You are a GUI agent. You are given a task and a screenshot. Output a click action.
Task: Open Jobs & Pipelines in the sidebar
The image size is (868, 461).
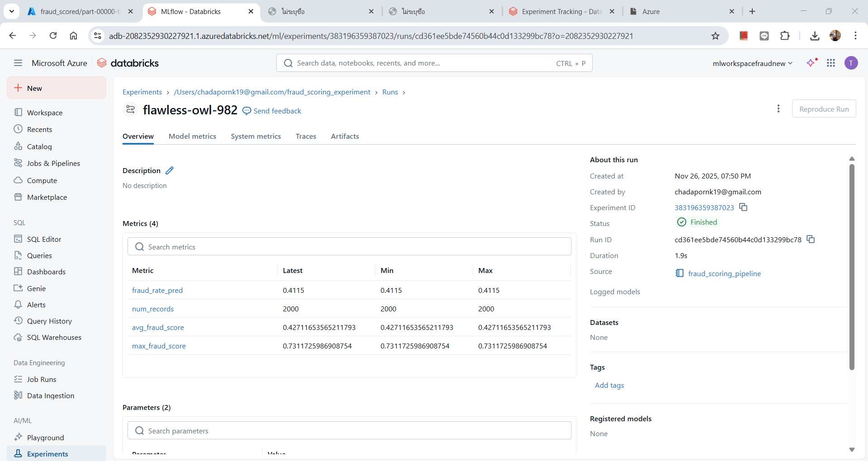(x=57, y=163)
